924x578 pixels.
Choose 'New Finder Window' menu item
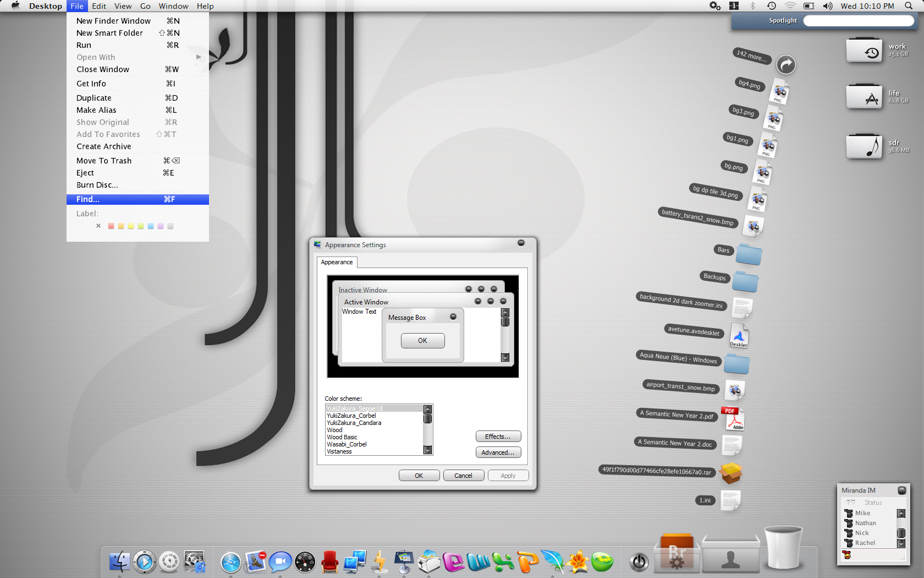point(137,21)
